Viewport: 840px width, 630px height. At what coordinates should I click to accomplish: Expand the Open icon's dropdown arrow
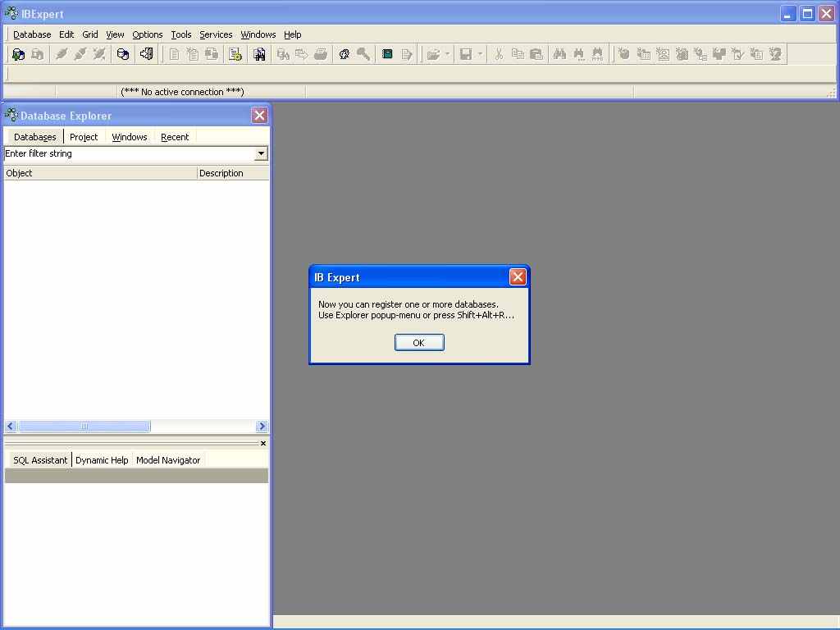pos(447,54)
